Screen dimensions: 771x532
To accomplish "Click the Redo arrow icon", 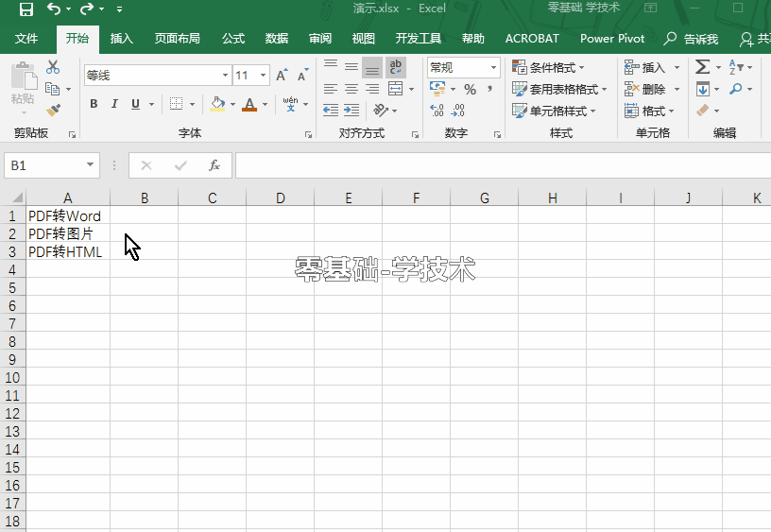I will pyautogui.click(x=87, y=9).
